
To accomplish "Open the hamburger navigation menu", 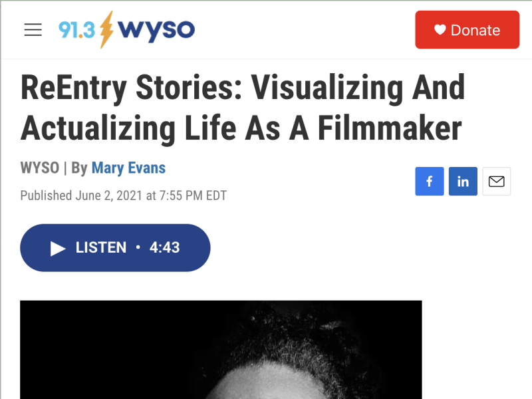I will click(33, 30).
